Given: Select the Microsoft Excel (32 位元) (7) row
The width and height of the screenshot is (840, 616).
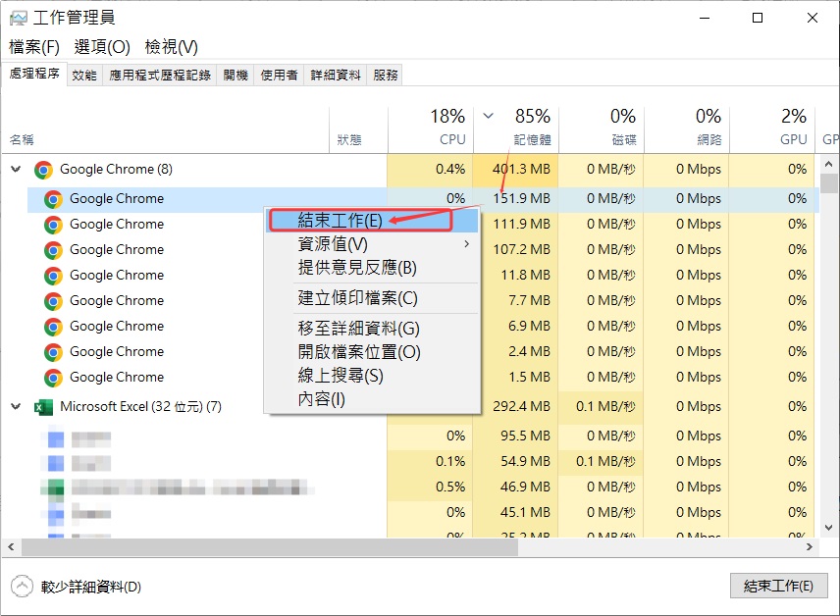Looking at the screenshot, I should [x=140, y=406].
